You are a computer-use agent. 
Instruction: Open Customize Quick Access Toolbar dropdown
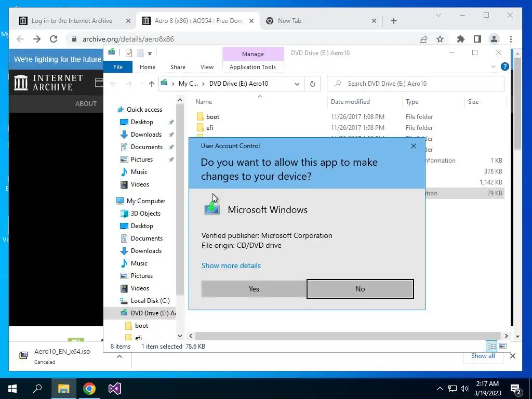coord(150,54)
